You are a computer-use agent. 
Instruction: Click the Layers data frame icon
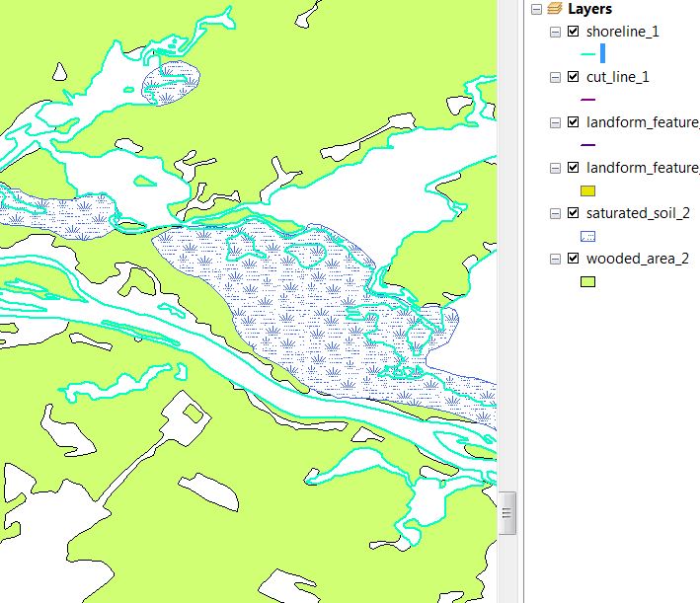[x=555, y=8]
